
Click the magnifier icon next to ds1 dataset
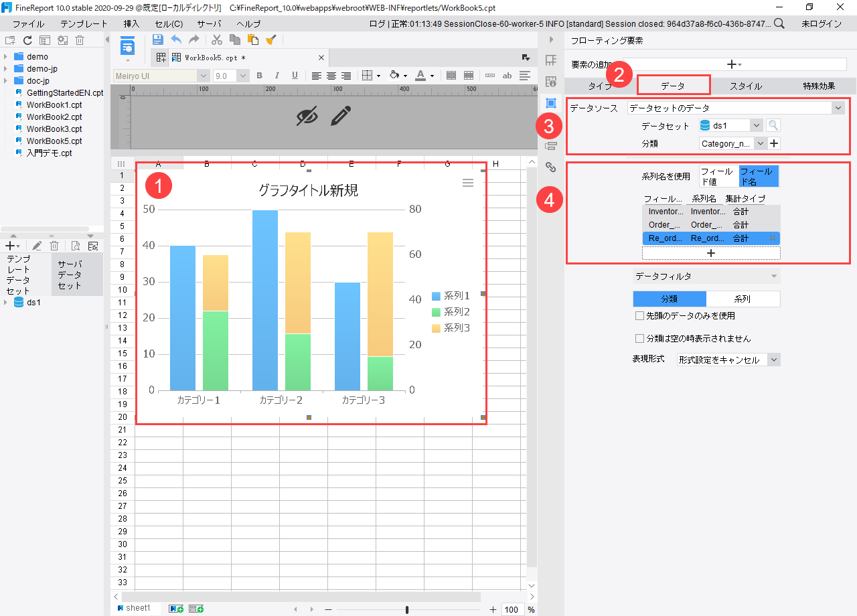(x=773, y=125)
